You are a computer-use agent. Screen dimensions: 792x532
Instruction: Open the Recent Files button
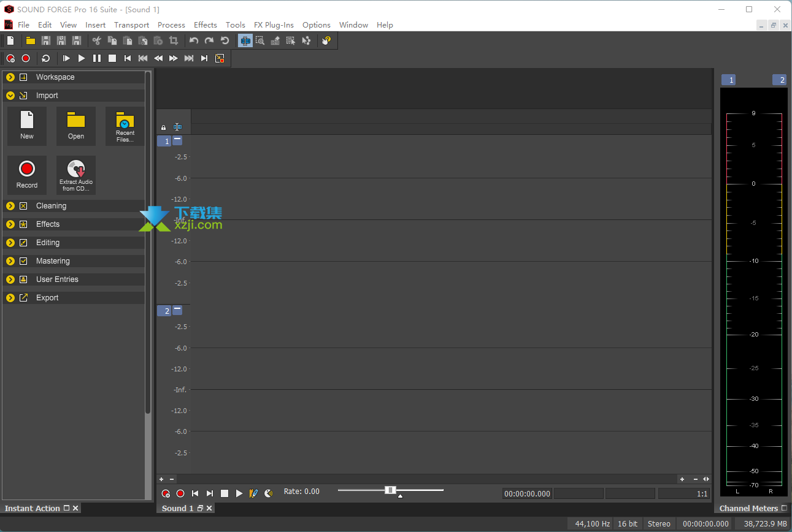coord(125,126)
